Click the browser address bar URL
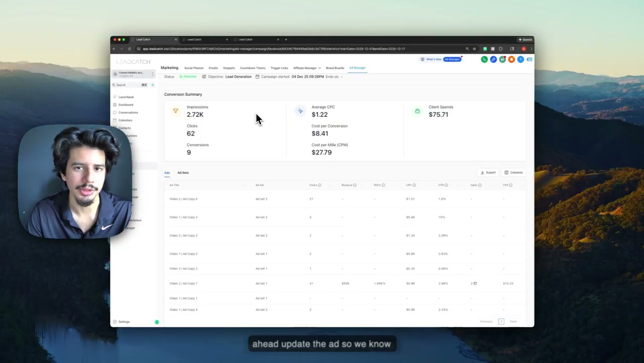The width and height of the screenshot is (644, 363). [x=273, y=49]
